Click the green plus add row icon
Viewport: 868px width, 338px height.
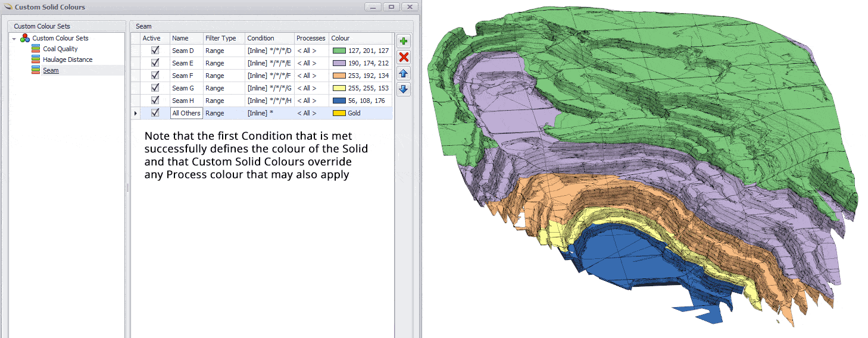click(x=404, y=42)
